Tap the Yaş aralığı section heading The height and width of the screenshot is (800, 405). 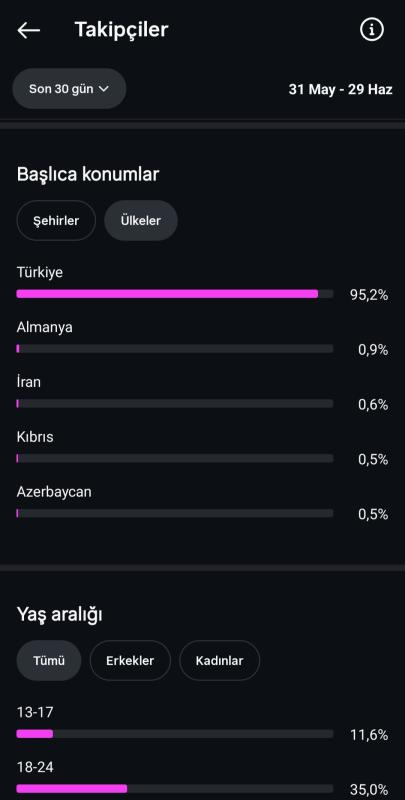(x=59, y=615)
